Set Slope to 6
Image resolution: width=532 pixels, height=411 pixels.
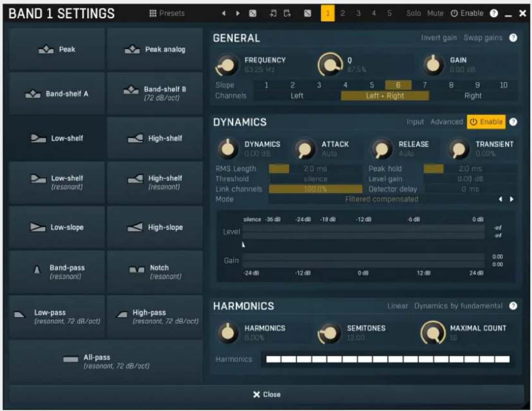coord(398,85)
